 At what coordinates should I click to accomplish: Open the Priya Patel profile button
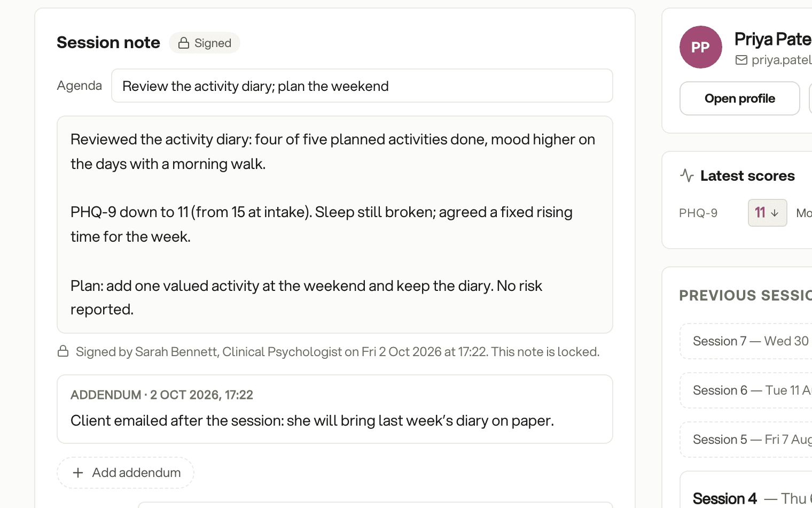tap(740, 98)
